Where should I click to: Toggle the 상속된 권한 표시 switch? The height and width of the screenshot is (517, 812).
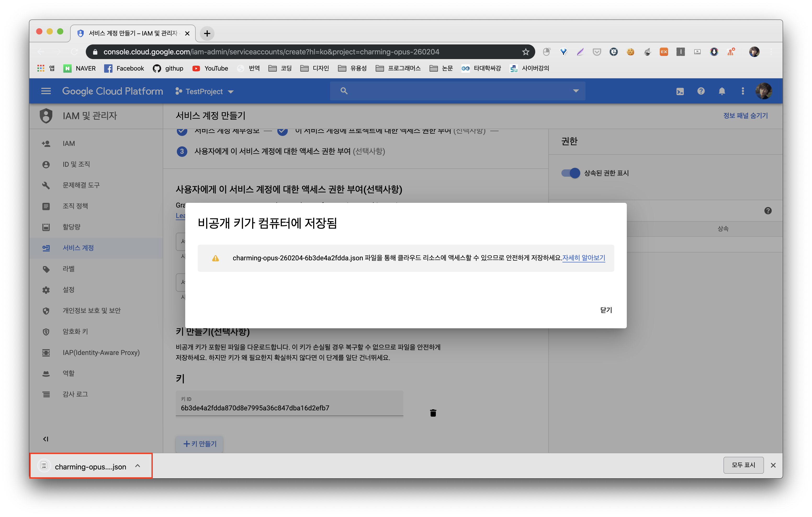pos(571,173)
